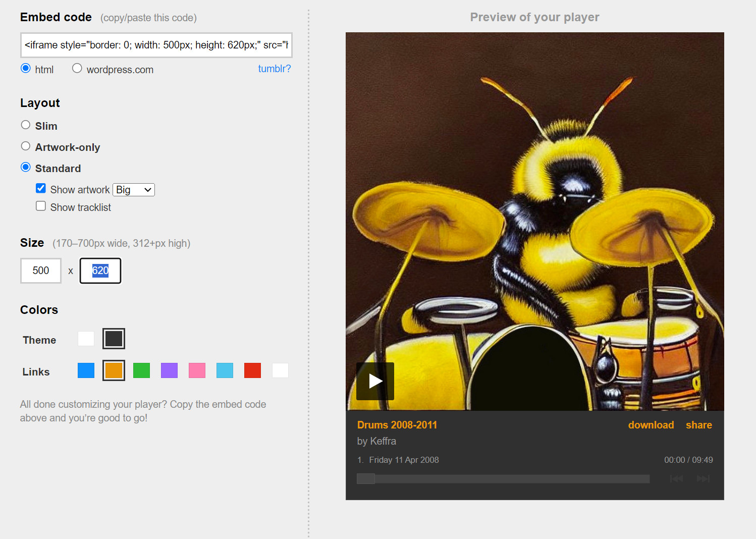Enable the Show tracklist checkbox
Image resolution: width=756 pixels, height=539 pixels.
pos(41,206)
